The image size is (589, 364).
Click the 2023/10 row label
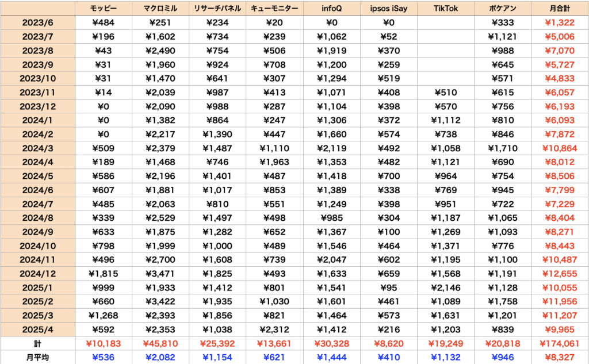pos(37,79)
